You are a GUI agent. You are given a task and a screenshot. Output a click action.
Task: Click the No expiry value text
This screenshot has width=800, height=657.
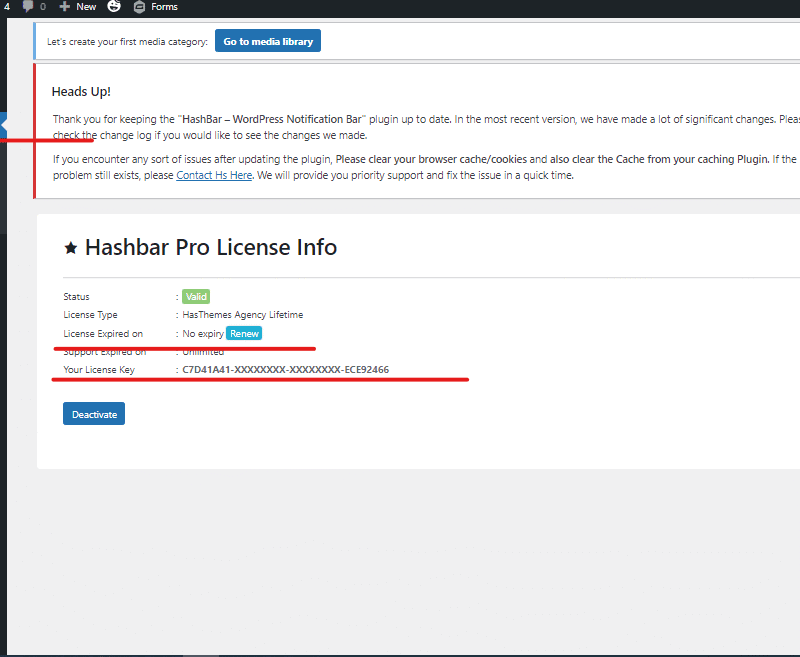[x=203, y=334]
